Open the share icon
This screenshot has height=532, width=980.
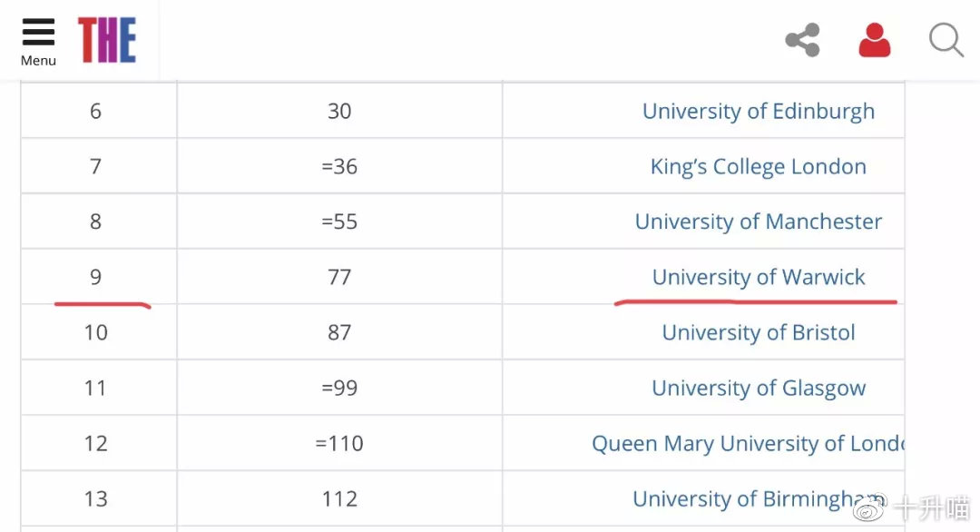click(802, 40)
